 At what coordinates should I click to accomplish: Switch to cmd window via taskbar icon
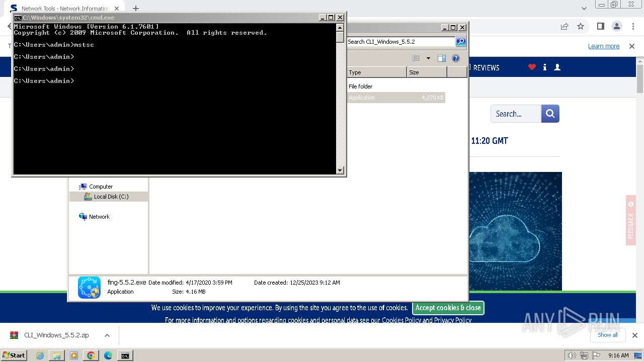tap(125, 355)
